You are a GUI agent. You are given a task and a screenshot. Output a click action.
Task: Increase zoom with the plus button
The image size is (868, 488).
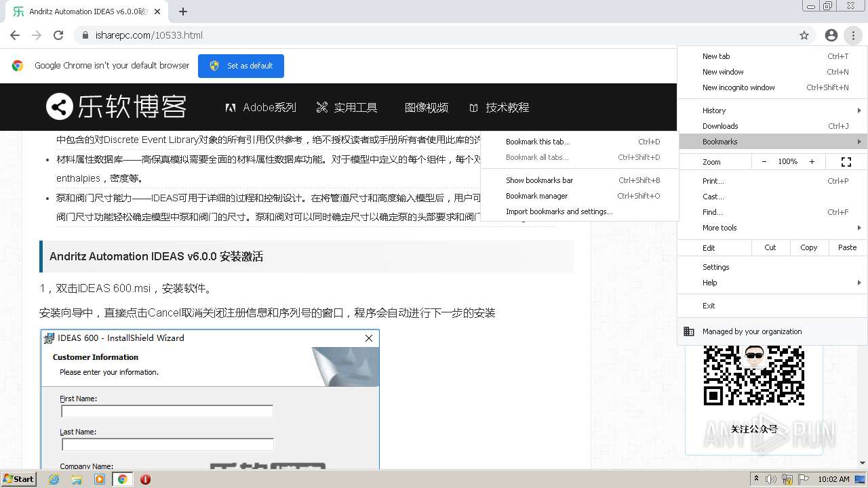pyautogui.click(x=812, y=162)
